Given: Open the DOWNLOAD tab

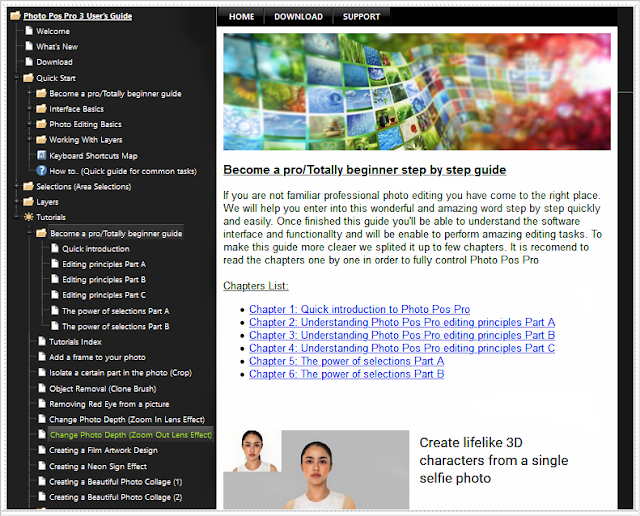Looking at the screenshot, I should click(x=298, y=17).
